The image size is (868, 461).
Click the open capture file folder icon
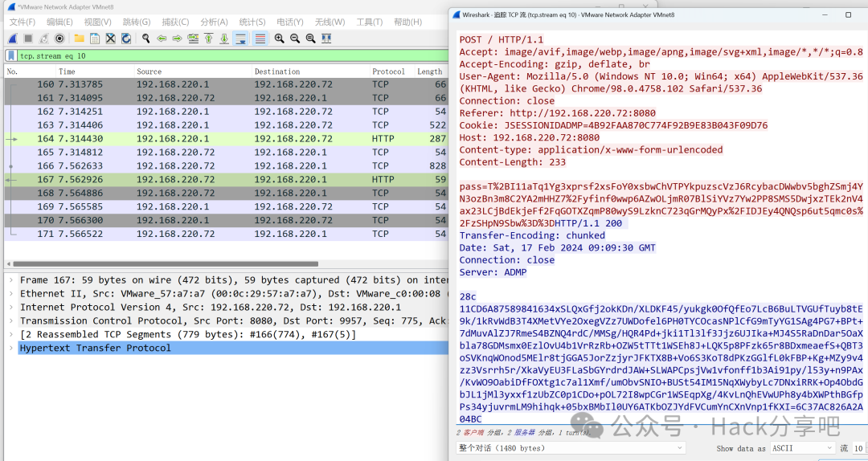(x=80, y=39)
